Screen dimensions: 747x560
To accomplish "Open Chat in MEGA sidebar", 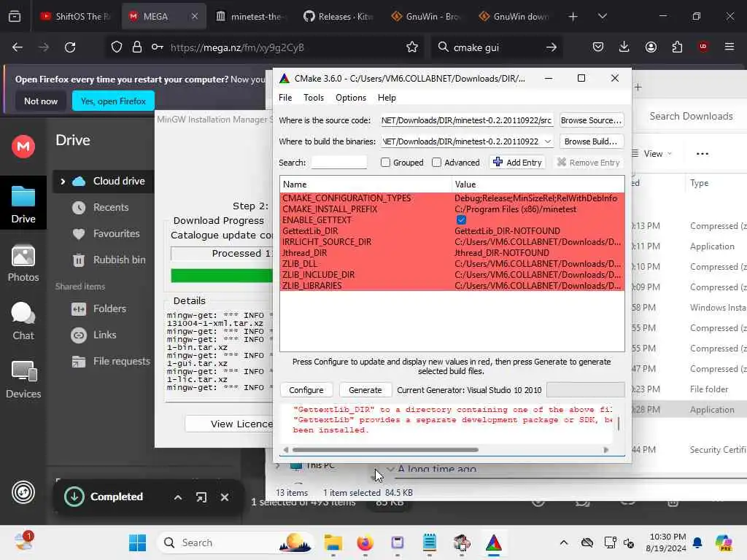I will click(x=23, y=321).
